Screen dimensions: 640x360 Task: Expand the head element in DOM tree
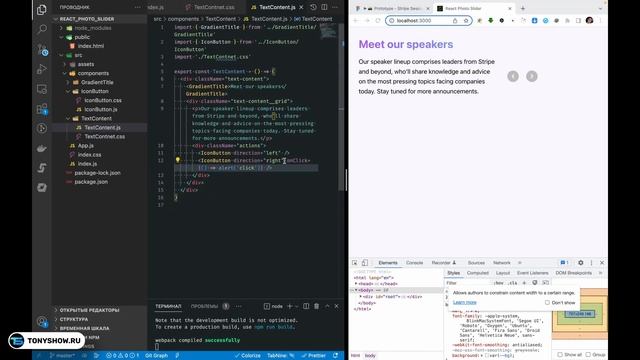coord(356,284)
